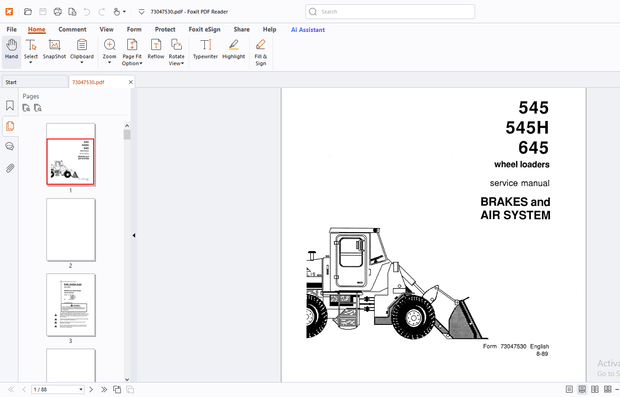Enable continuous facing view mode
Screen dimensions: 620x397
(607, 389)
